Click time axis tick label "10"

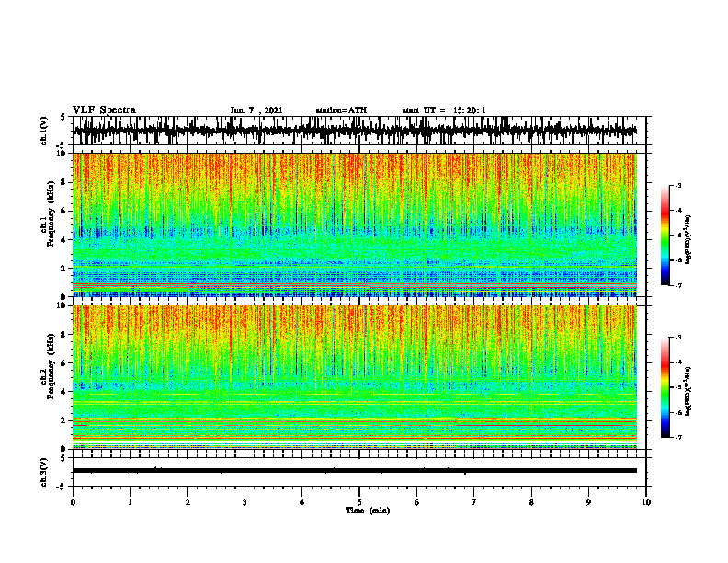click(x=646, y=502)
